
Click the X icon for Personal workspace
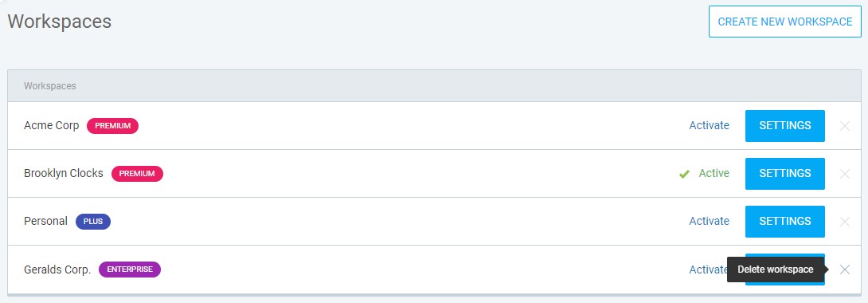tap(844, 221)
